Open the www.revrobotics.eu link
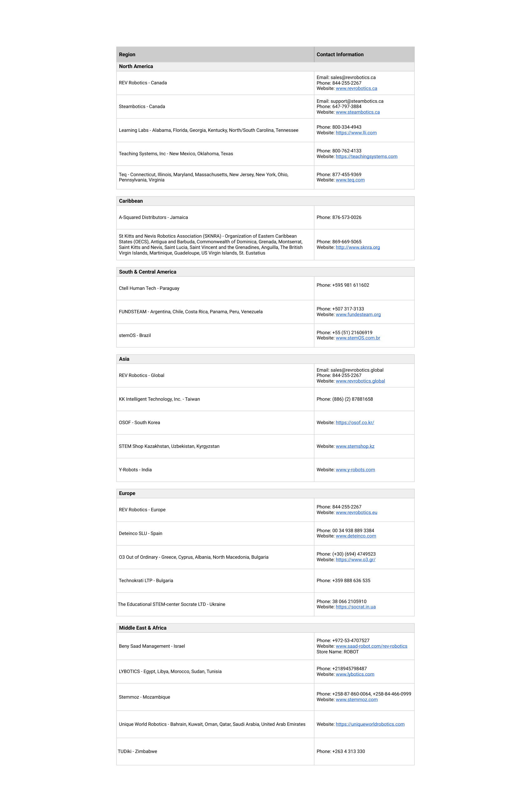This screenshot has width=531, height=812. (x=356, y=512)
